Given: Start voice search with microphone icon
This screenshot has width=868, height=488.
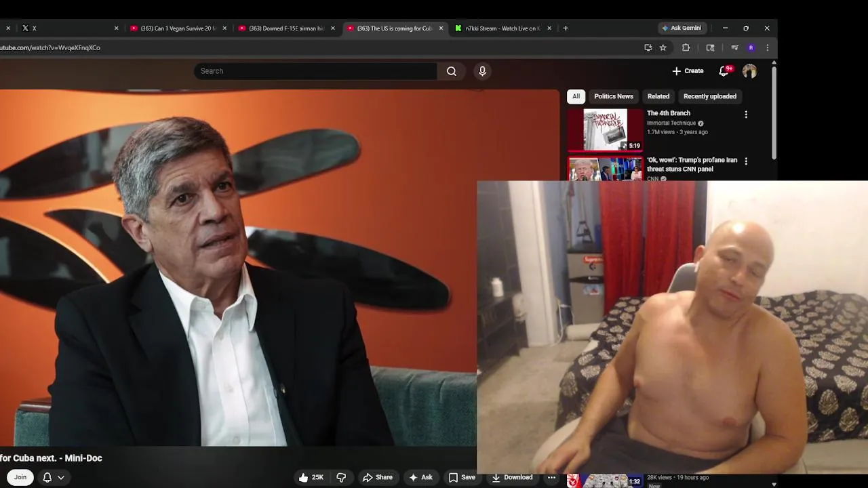Looking at the screenshot, I should point(482,71).
